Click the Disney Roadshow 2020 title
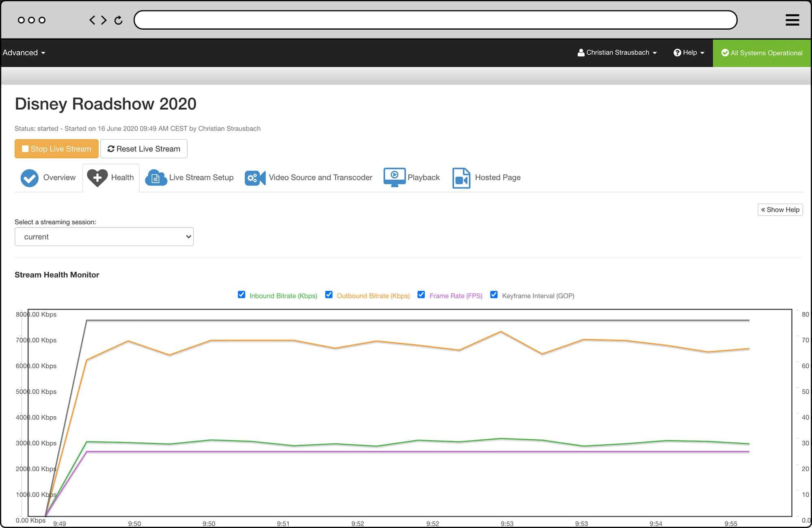 click(x=106, y=104)
